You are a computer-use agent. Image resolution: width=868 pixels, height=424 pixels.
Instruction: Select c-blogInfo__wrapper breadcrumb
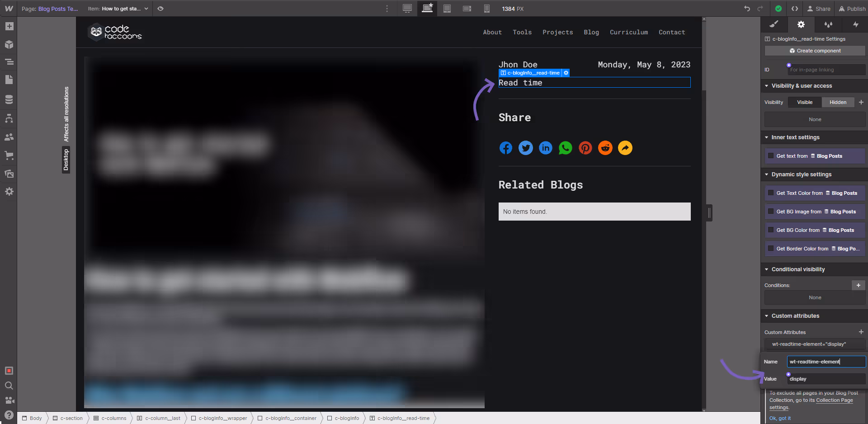click(219, 418)
